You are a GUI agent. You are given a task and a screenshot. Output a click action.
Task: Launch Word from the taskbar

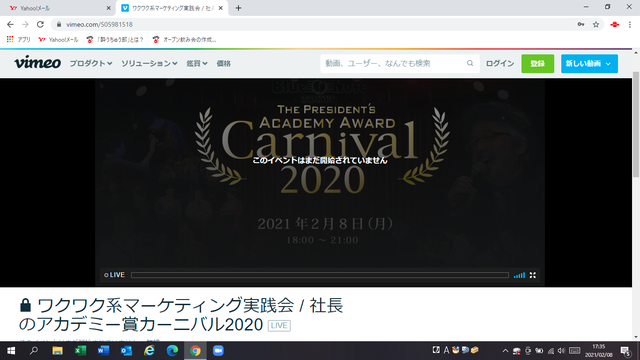[103, 351]
